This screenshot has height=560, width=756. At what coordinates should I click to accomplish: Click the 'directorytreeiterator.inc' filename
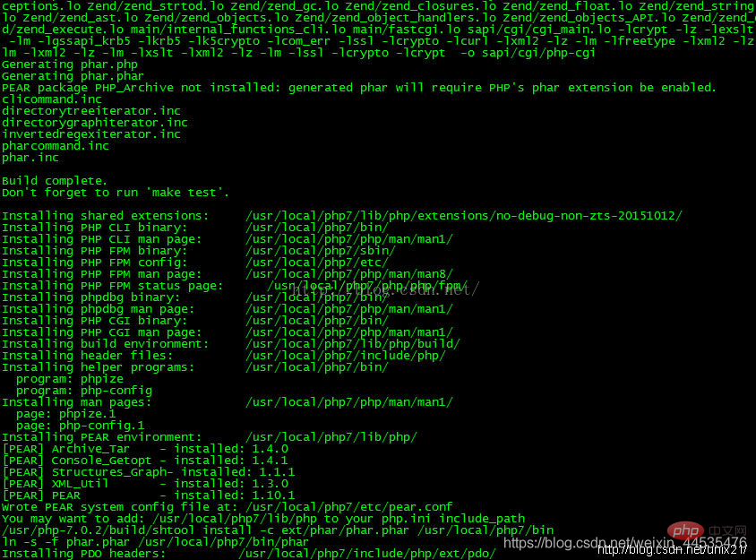click(91, 111)
